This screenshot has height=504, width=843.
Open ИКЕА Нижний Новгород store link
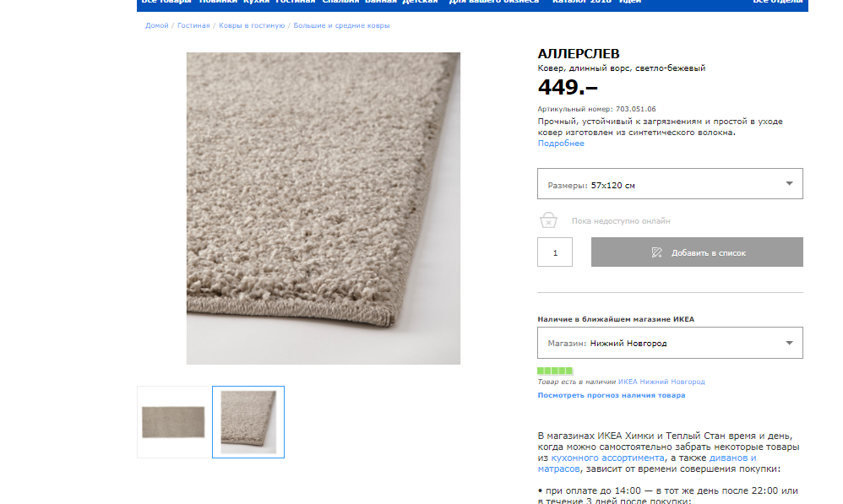[x=661, y=382]
